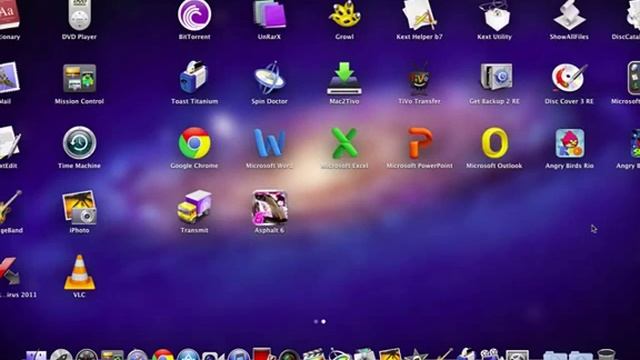Launch Angry Birds Rio
The height and width of the screenshot is (360, 640).
coord(569,143)
